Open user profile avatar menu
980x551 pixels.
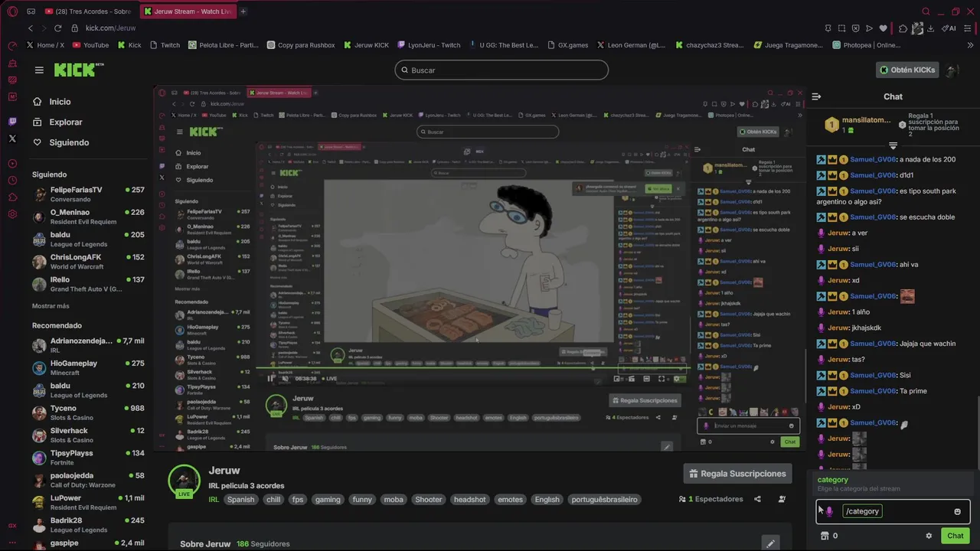(952, 70)
